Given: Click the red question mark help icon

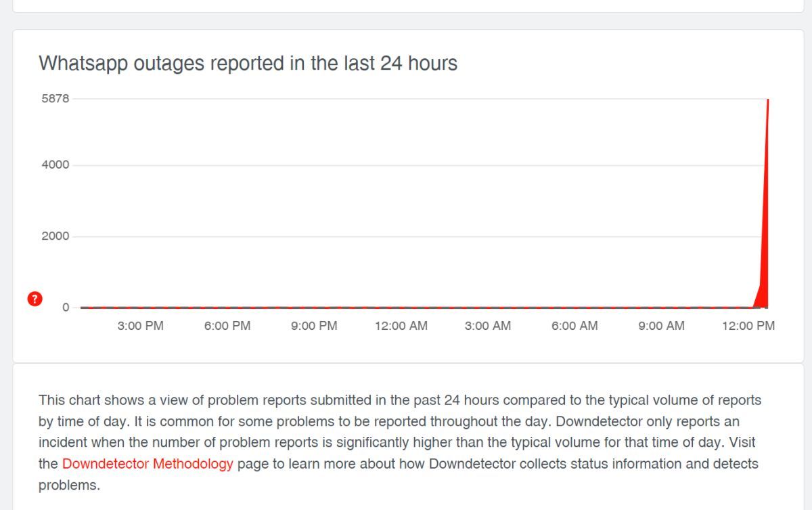Looking at the screenshot, I should pyautogui.click(x=35, y=299).
